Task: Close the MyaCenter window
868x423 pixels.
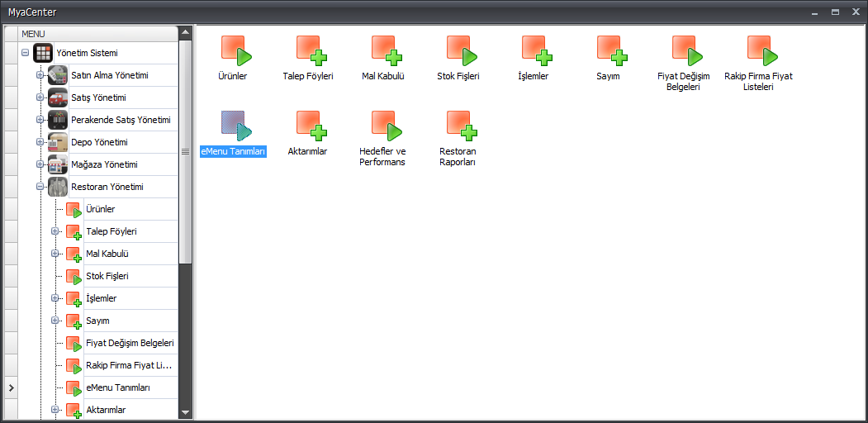Action: click(x=856, y=12)
